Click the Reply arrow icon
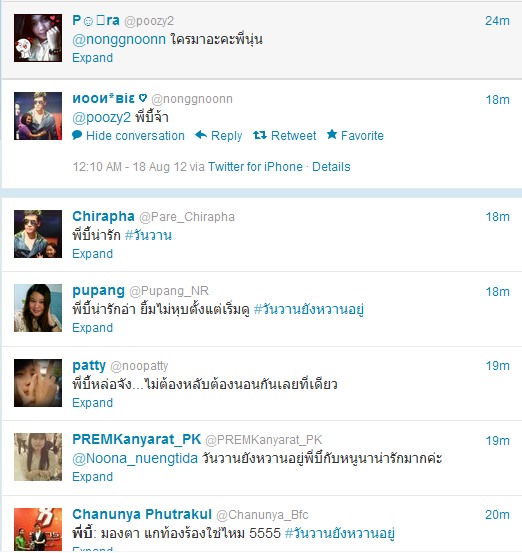The image size is (522, 553). 201,135
